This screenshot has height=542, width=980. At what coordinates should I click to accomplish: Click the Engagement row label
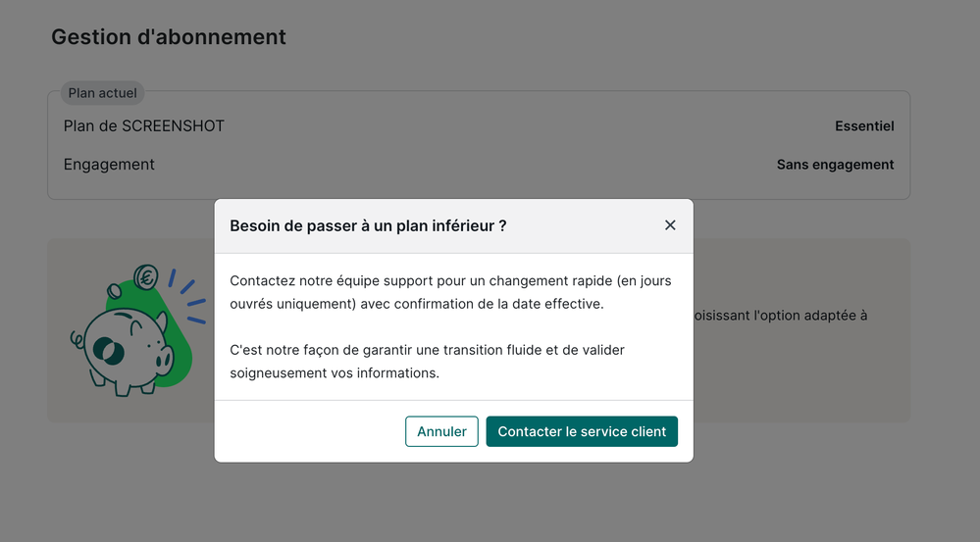tap(109, 165)
